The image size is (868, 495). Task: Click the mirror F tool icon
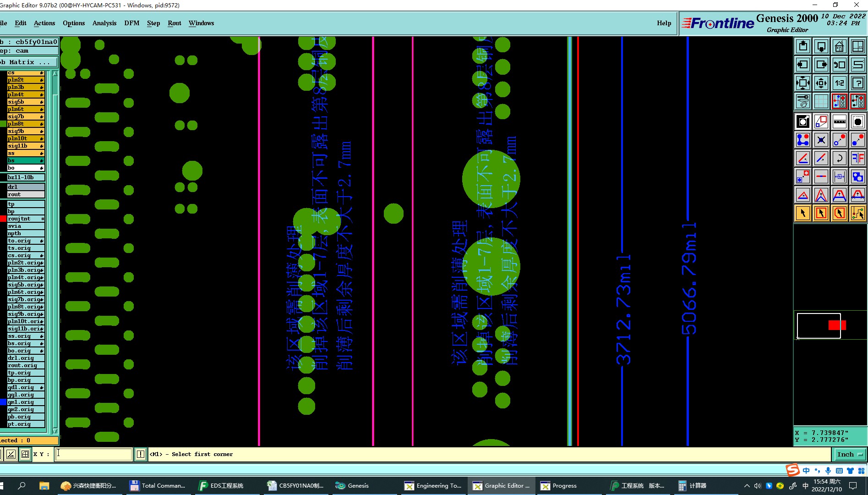(x=858, y=158)
